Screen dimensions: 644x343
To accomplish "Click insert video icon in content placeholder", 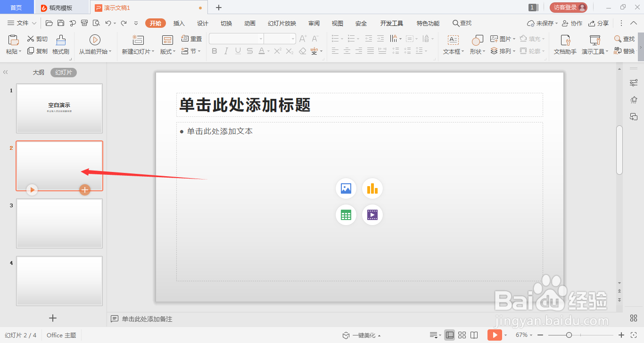I will point(372,215).
